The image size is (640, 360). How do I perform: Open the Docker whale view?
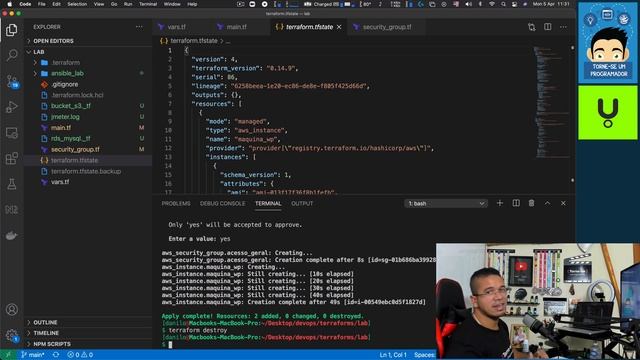tap(11, 236)
